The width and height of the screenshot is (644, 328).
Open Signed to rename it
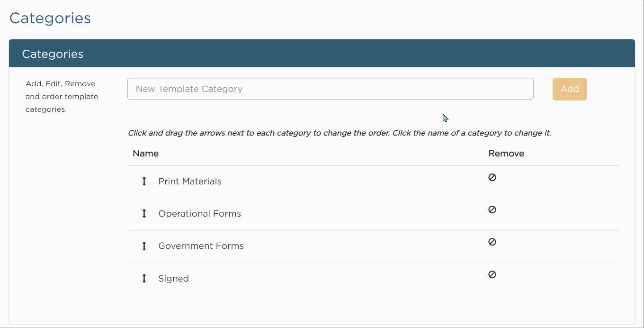(173, 278)
